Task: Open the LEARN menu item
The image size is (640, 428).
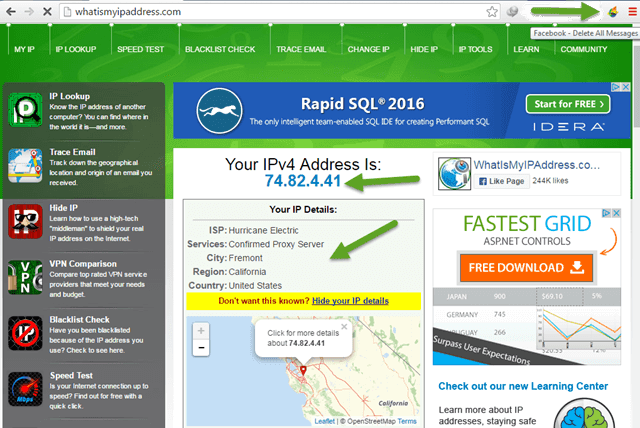Action: (526, 49)
